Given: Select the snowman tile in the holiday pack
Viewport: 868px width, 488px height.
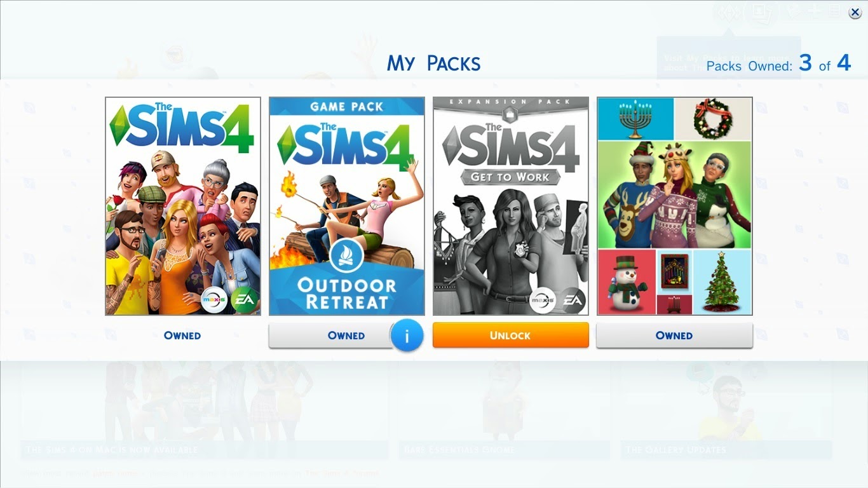Looking at the screenshot, I should point(627,281).
